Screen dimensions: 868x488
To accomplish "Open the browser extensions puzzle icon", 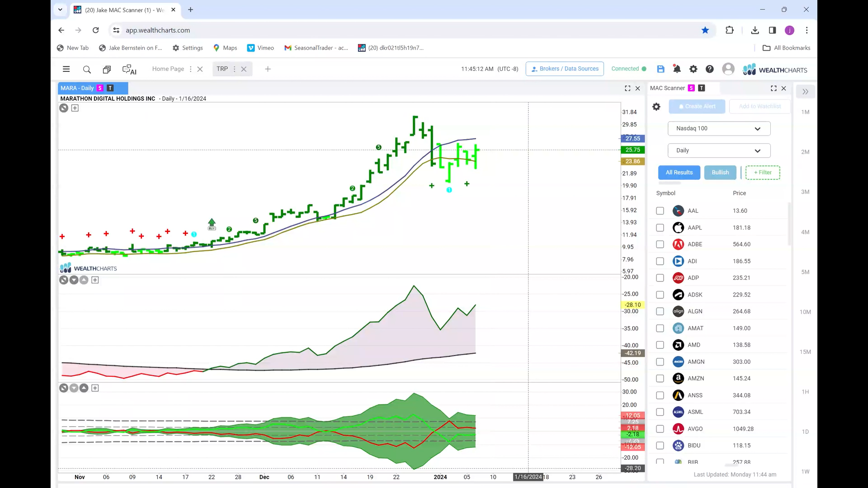I will [x=729, y=30].
